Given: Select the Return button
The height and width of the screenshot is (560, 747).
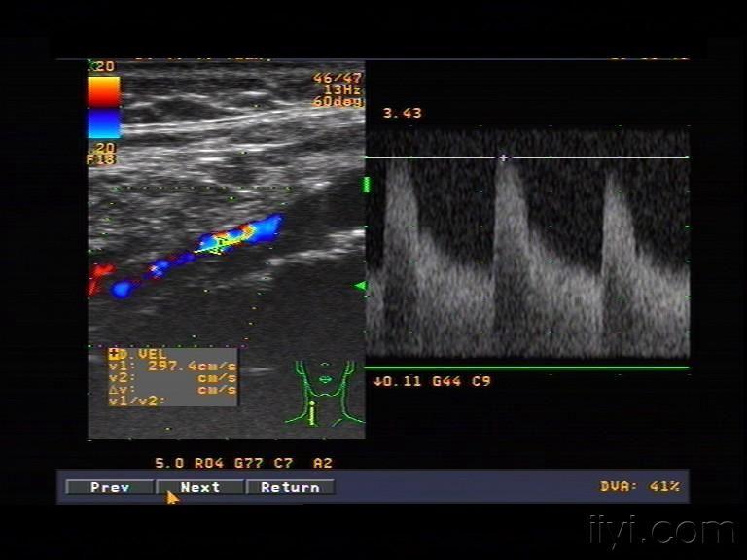Looking at the screenshot, I should click(x=290, y=487).
